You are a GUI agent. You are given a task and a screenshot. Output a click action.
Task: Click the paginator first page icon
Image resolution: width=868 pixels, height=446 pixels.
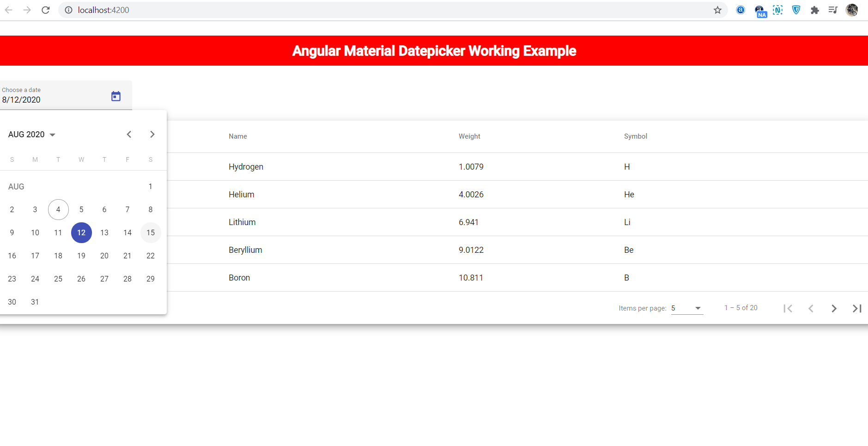[788, 308]
